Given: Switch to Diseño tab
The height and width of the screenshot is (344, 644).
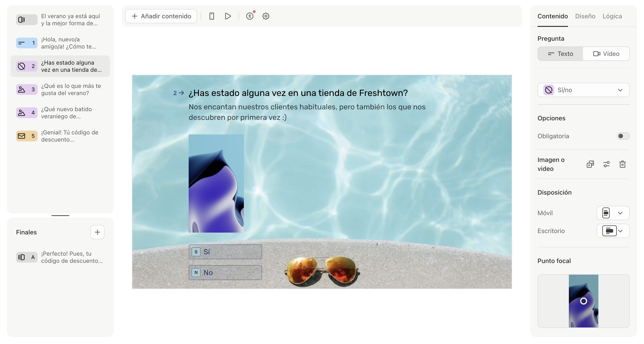Looking at the screenshot, I should [x=585, y=16].
